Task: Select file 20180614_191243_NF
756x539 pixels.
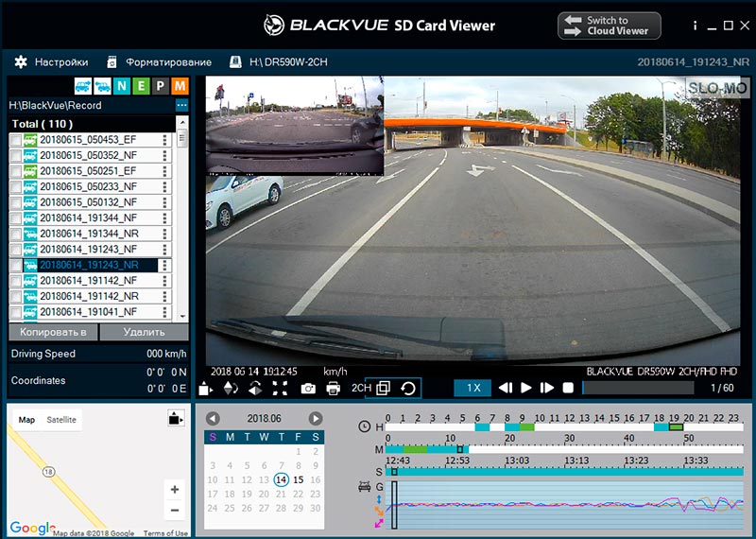Action: (x=88, y=249)
